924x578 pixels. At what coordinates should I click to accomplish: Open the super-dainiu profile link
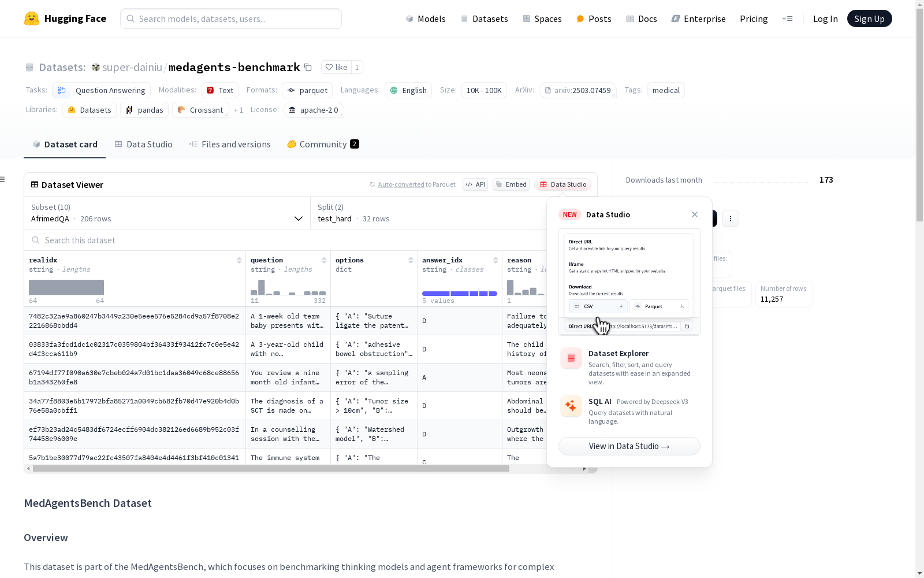[132, 67]
